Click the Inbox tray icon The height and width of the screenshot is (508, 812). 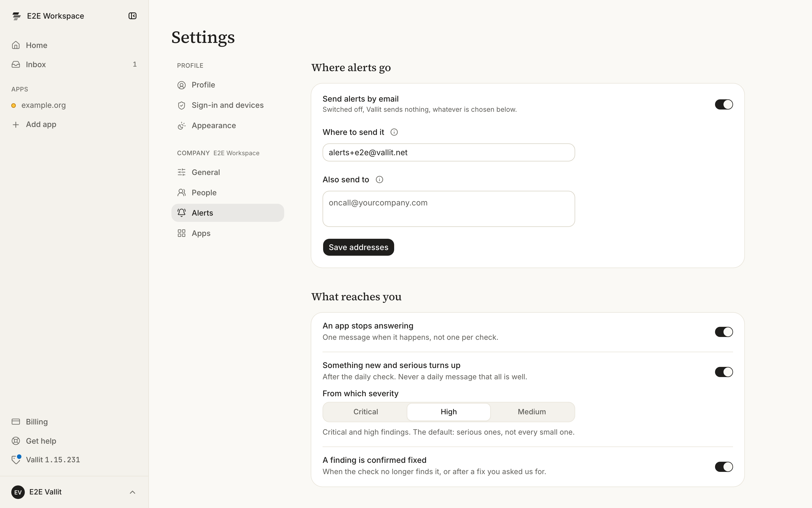[x=16, y=64]
